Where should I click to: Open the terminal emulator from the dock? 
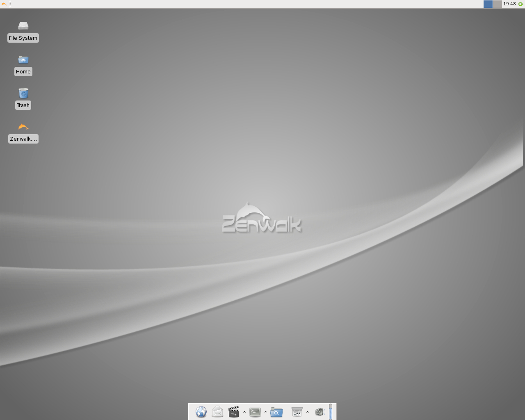(x=255, y=412)
